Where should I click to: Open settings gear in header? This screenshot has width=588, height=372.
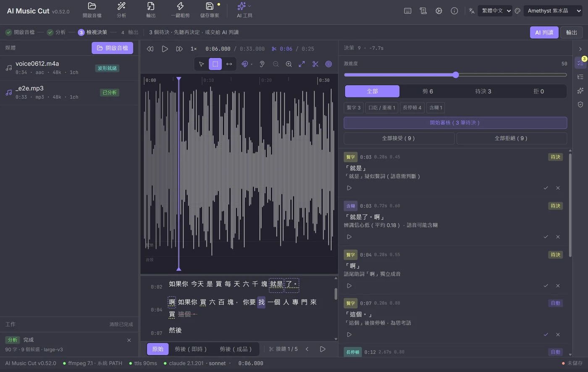click(438, 11)
